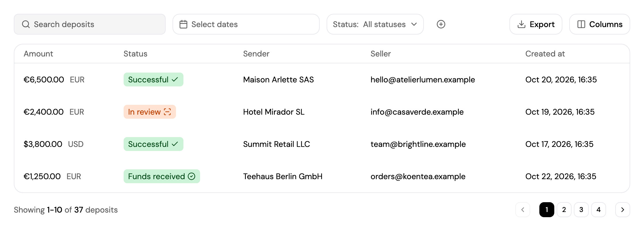644x231 pixels.
Task: Click the Seller column header
Action: point(381,54)
